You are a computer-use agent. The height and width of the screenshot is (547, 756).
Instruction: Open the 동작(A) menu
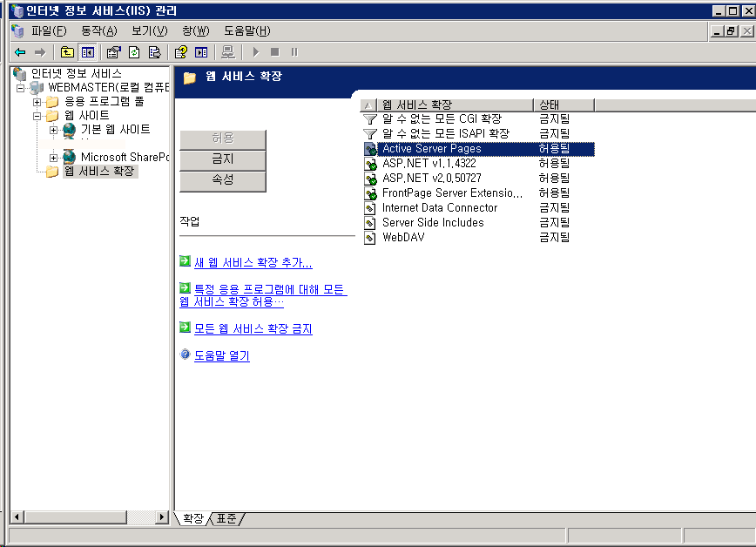(98, 30)
